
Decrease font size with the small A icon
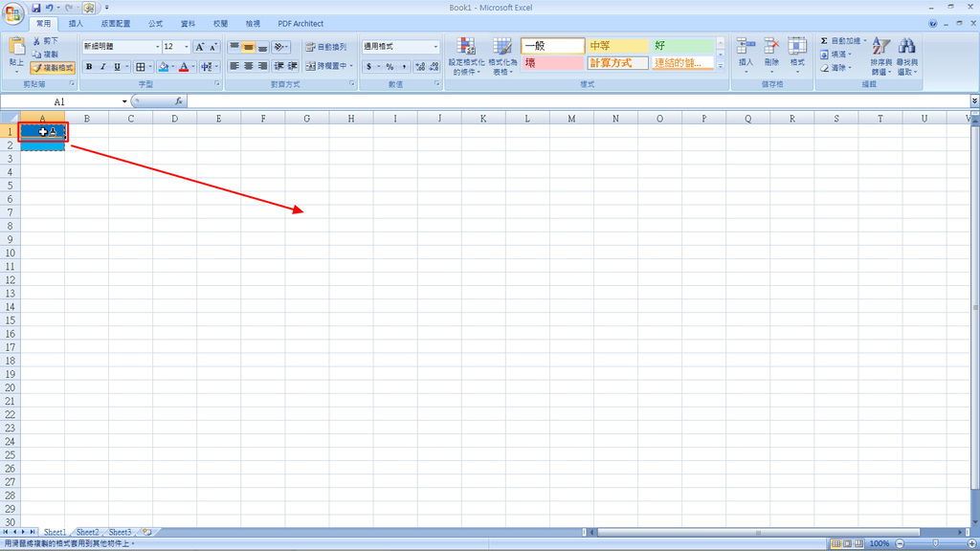pos(213,47)
